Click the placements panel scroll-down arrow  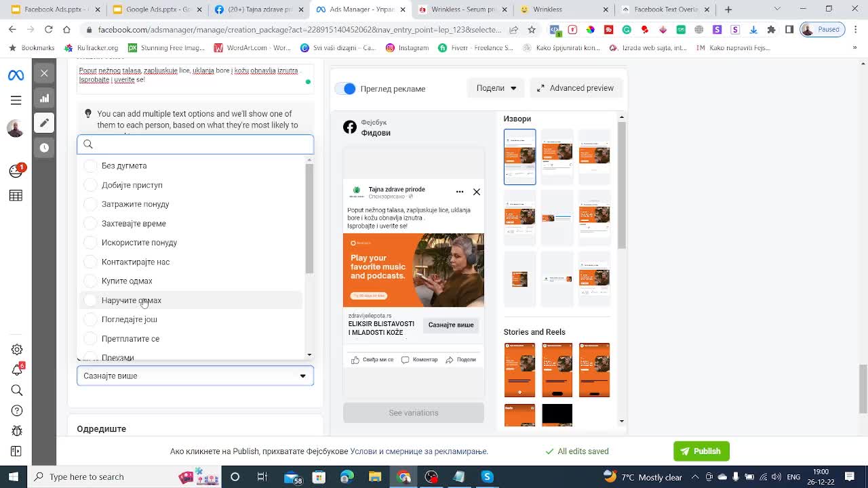[621, 422]
